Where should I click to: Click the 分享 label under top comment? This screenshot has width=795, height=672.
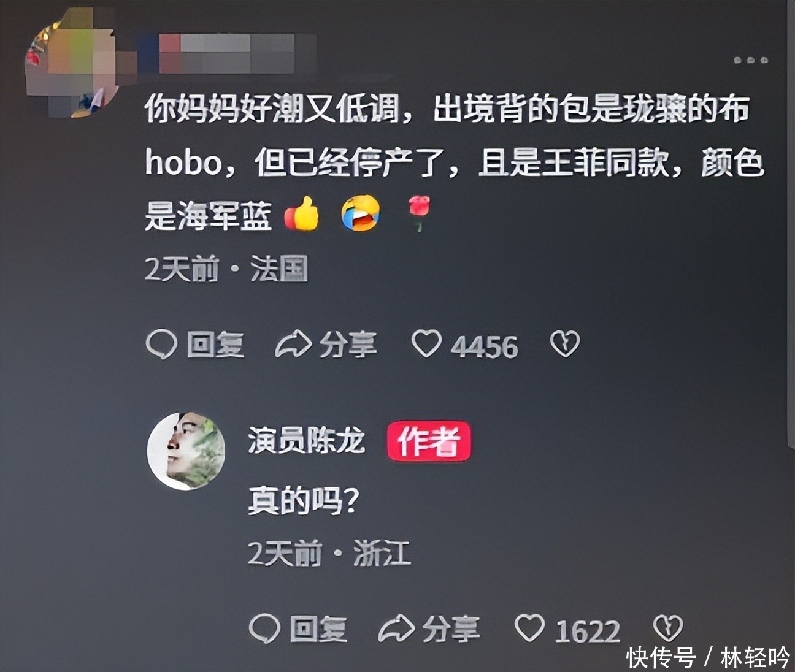point(348,345)
